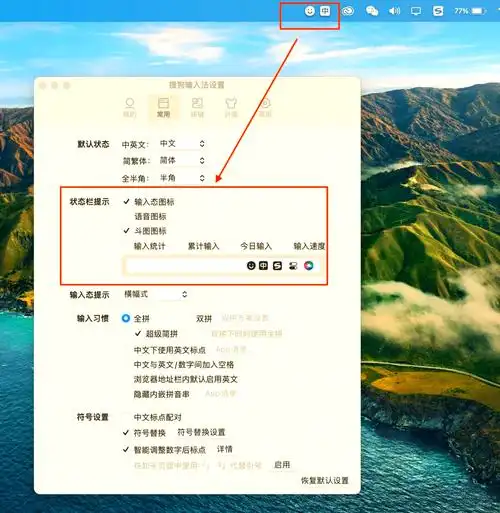Open the 外观 shirt appearance tab
Viewport: 500px width, 513px height.
[231, 108]
